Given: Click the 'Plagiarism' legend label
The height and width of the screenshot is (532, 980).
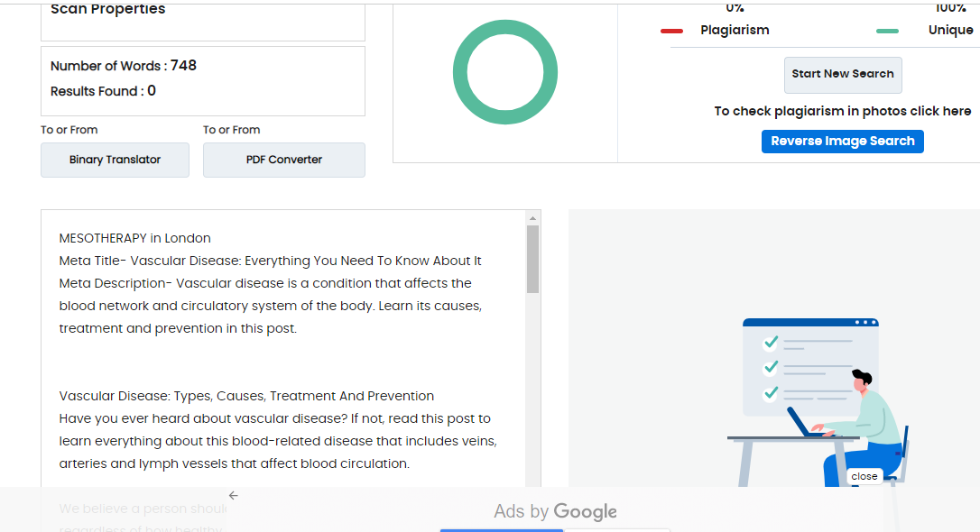Looking at the screenshot, I should pos(735,30).
